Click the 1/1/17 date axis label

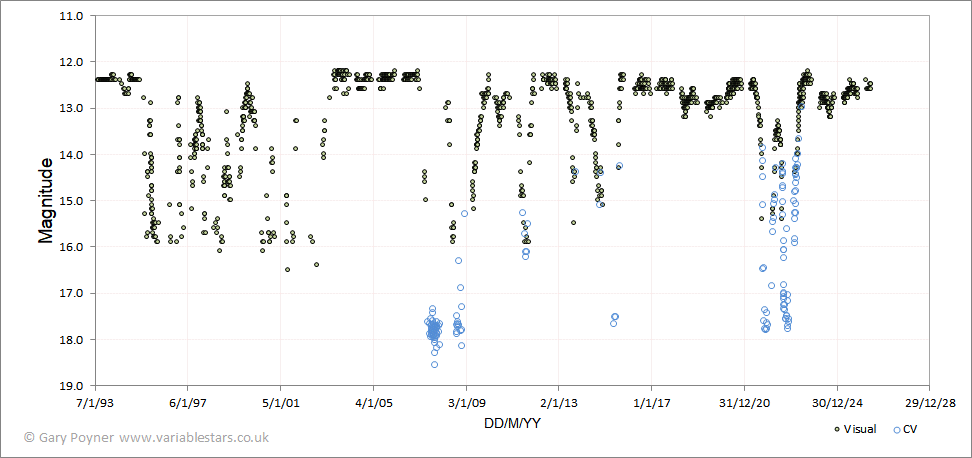coord(652,403)
